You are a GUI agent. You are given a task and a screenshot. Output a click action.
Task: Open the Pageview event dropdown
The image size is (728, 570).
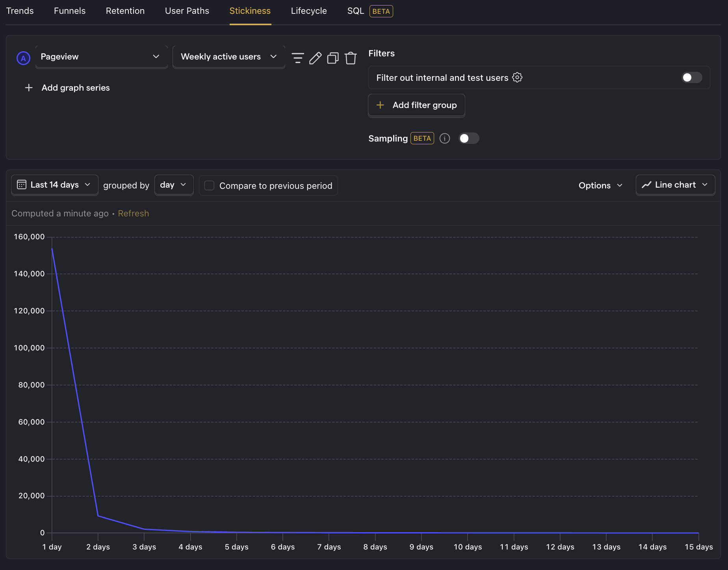[x=102, y=57]
